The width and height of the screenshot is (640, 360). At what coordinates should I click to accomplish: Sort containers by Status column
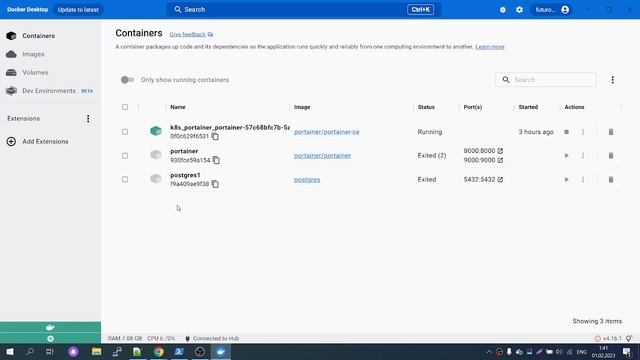pos(426,107)
